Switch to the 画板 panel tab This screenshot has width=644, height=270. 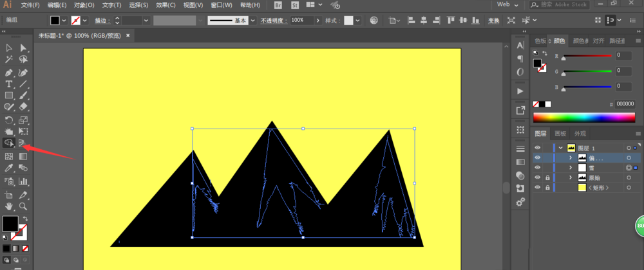pyautogui.click(x=560, y=134)
